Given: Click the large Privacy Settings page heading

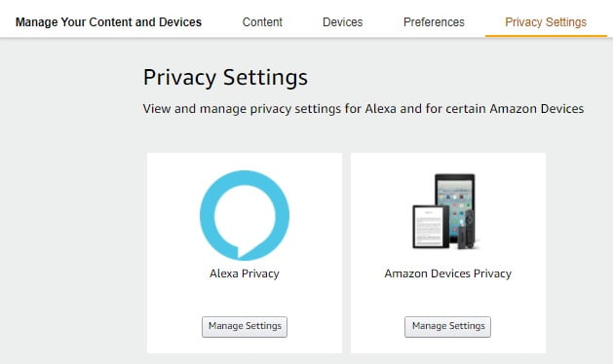Looking at the screenshot, I should [225, 77].
